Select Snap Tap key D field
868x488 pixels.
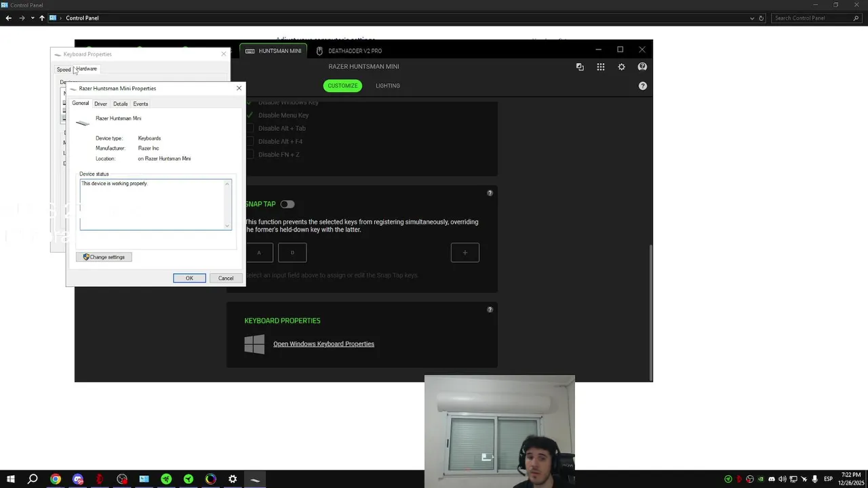(292, 253)
